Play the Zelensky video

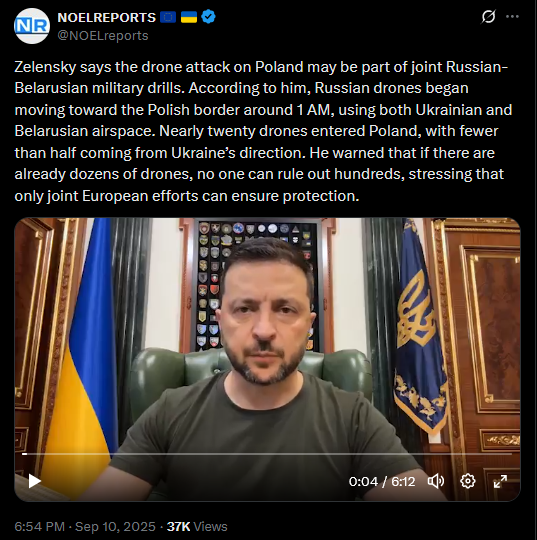(x=34, y=481)
